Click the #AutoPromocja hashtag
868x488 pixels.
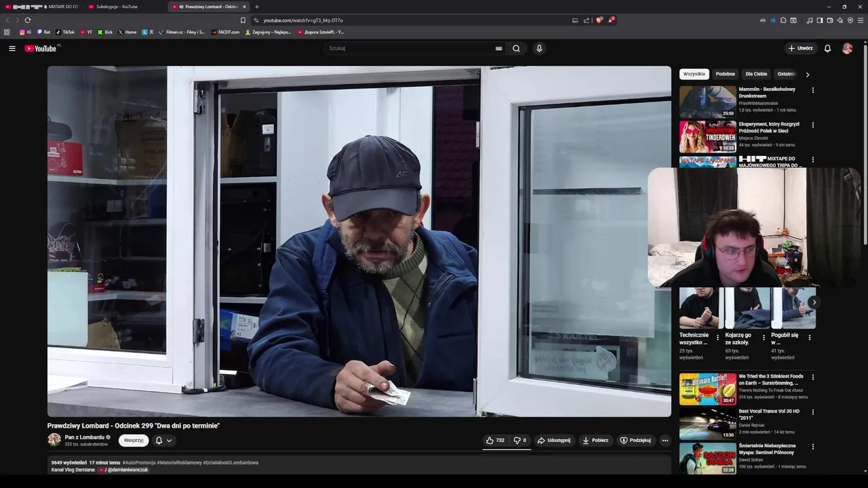(139, 462)
